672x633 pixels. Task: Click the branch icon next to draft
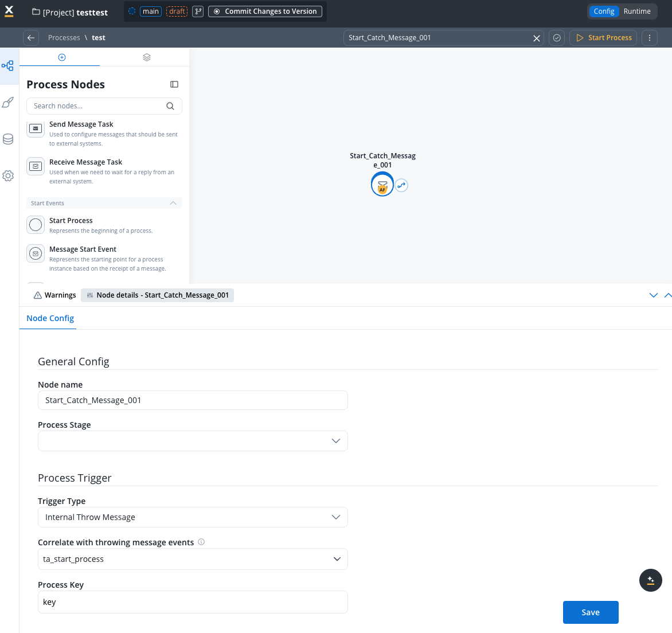pos(198,11)
